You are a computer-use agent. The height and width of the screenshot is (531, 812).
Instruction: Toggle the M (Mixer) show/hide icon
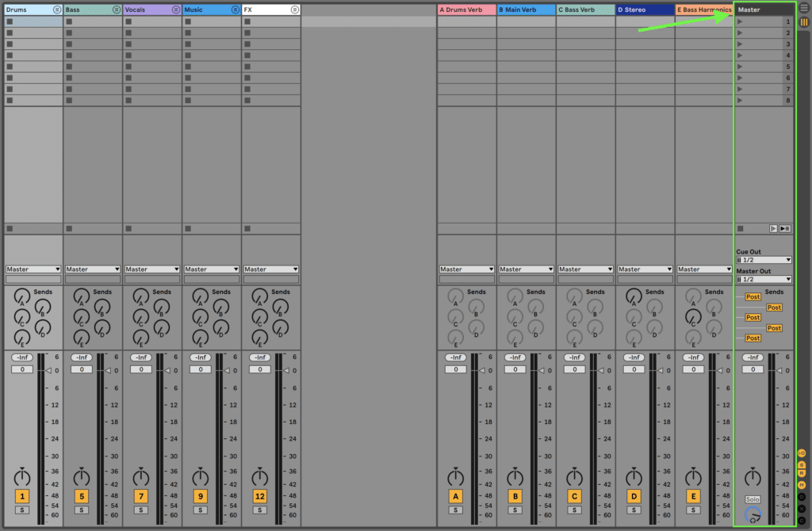pyautogui.click(x=802, y=485)
